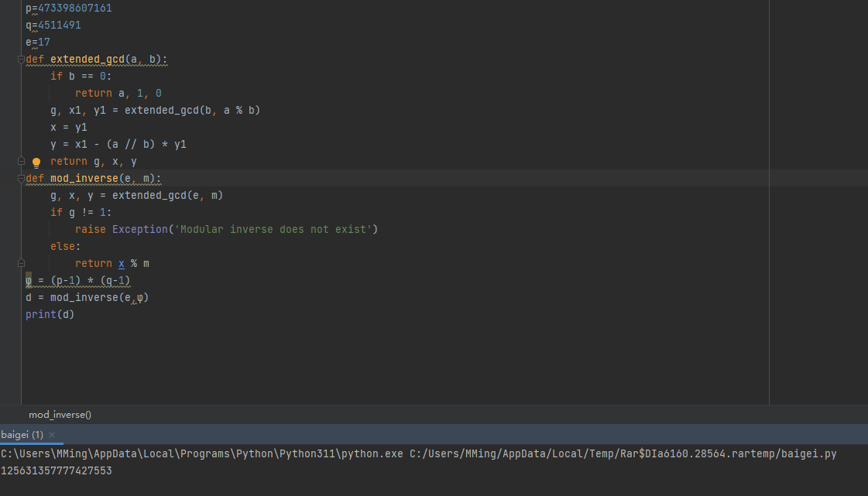Click the underlined x in return x % m

122,263
